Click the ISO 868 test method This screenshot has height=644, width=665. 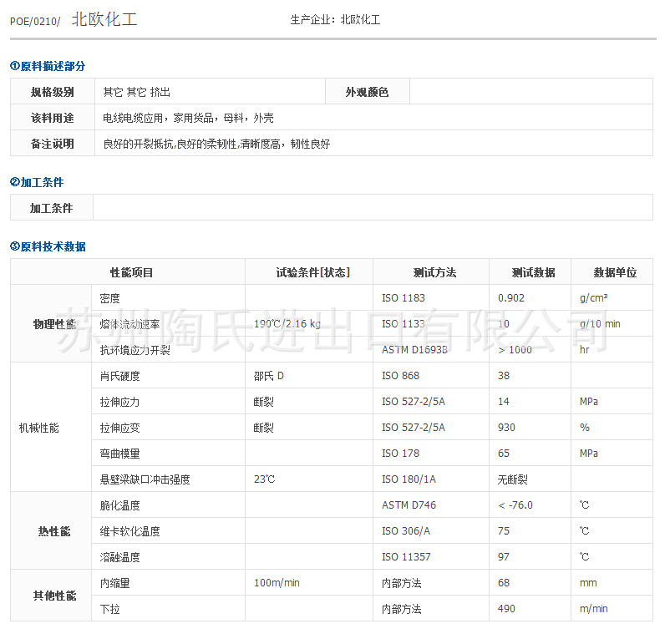401,376
